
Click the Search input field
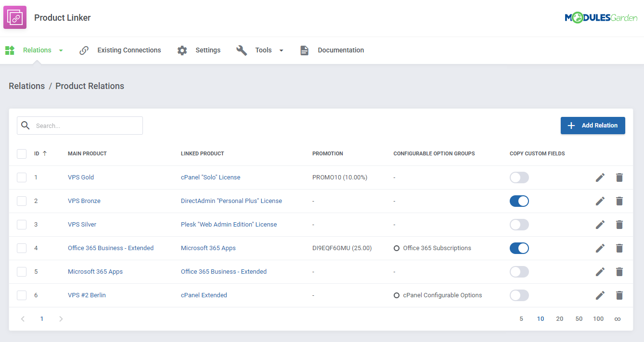80,126
